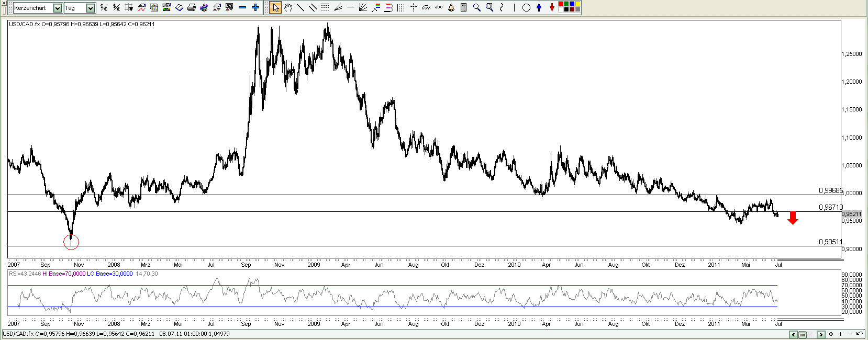Viewport: 868px width, 340px height.
Task: Open the Tag timeframe dropdown
Action: pyautogui.click(x=91, y=8)
